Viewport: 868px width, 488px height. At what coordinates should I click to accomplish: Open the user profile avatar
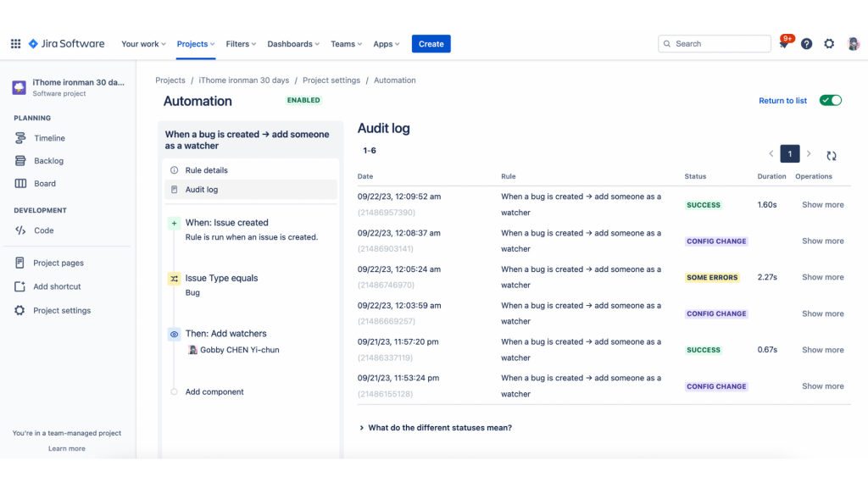click(x=853, y=44)
